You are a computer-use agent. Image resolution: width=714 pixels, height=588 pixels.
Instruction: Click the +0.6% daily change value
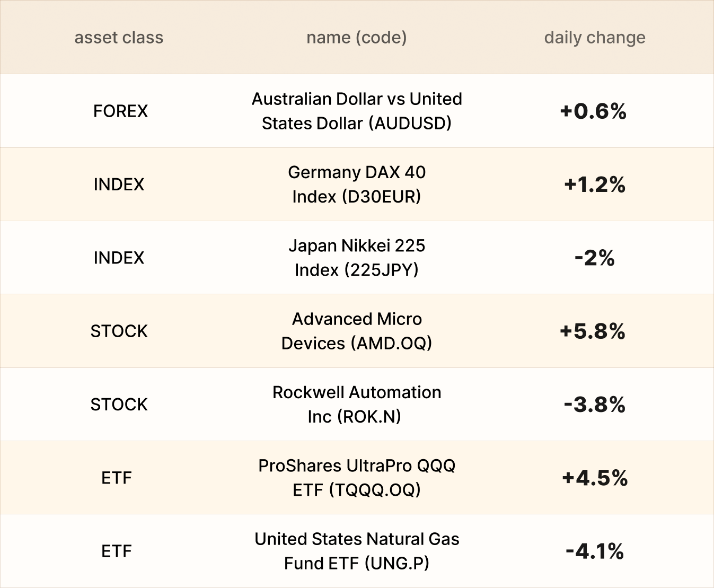coord(593,111)
